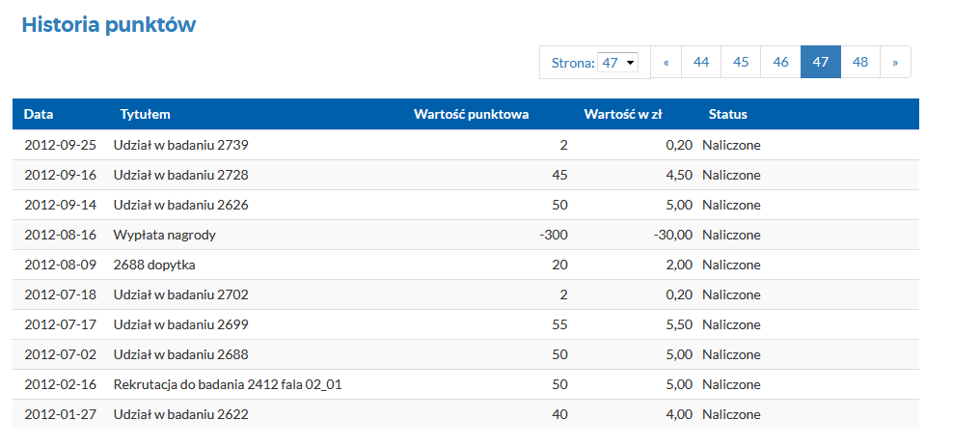Select date 2012-02-16 cell

(61, 385)
